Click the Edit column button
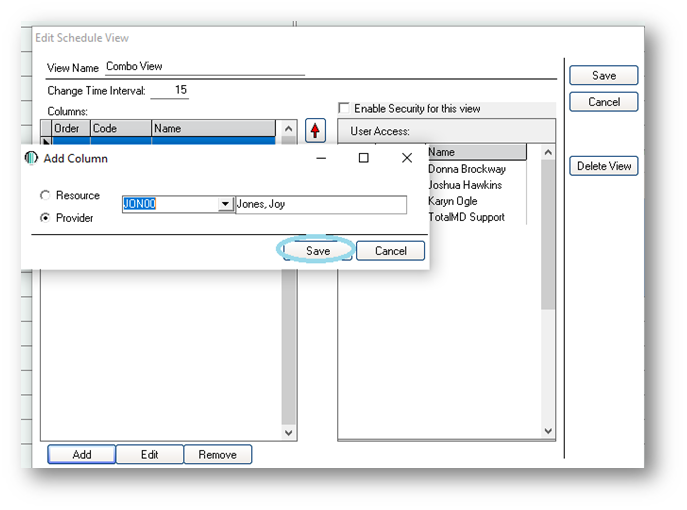Screen dimensions: 687x510 click(x=149, y=454)
